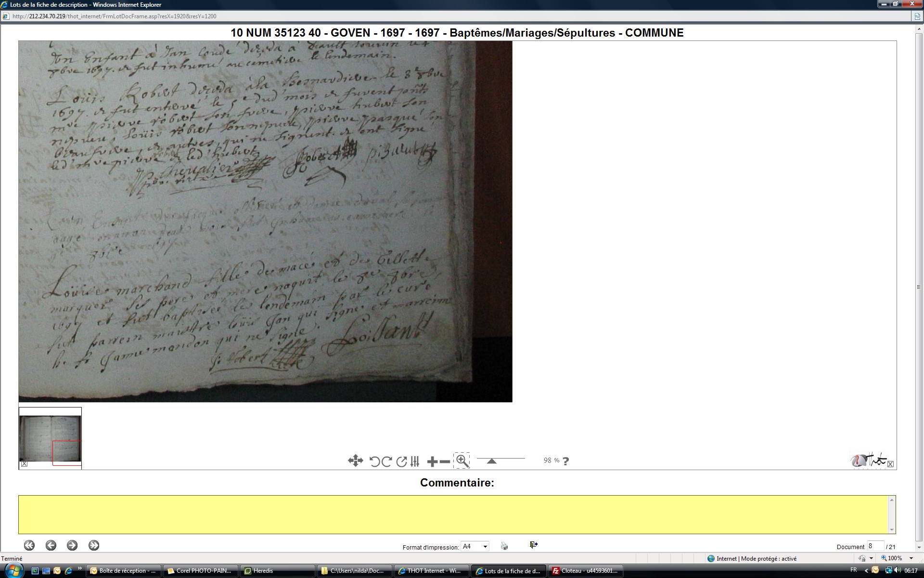The image size is (924, 578).
Task: Print the document with printer icon
Action: [504, 546]
